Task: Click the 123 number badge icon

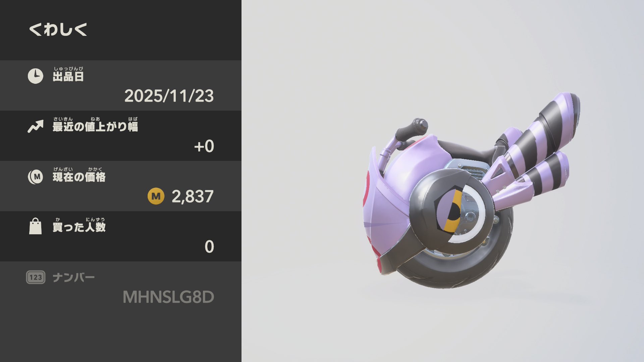Action: pyautogui.click(x=36, y=277)
